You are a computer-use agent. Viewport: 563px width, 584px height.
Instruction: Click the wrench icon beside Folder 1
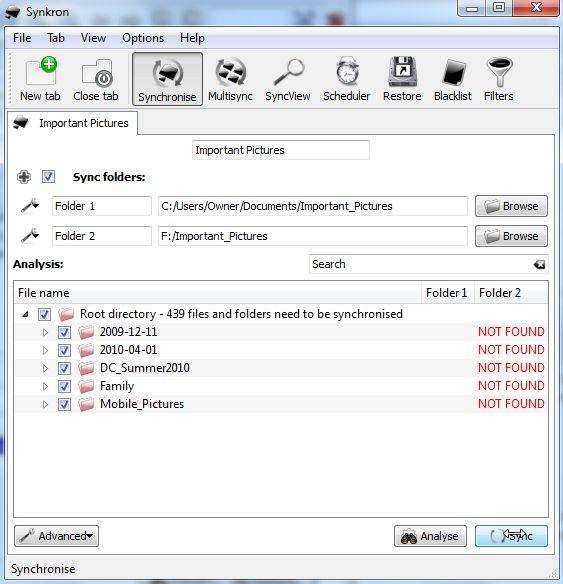pos(30,206)
